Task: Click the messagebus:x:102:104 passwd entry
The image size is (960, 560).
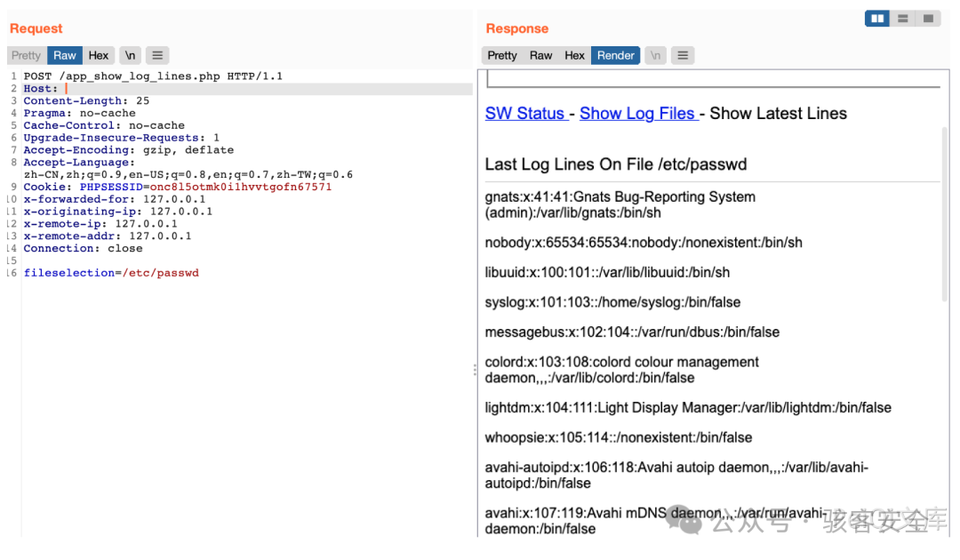Action: point(633,332)
